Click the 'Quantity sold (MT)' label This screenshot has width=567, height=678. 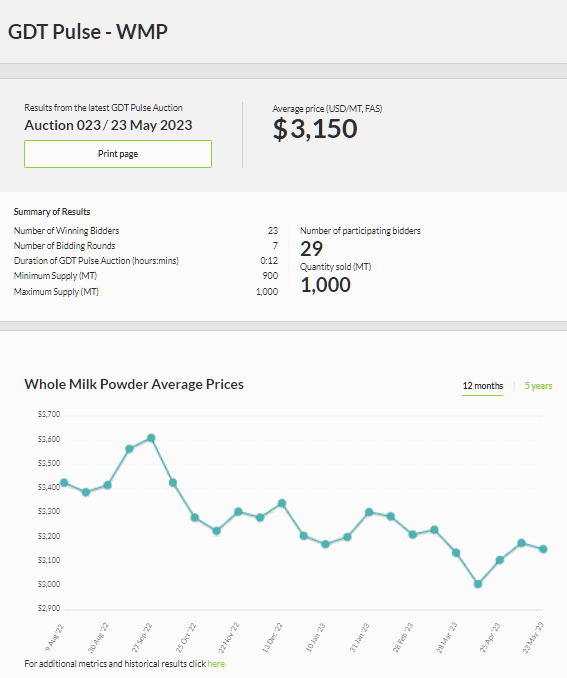tap(336, 267)
